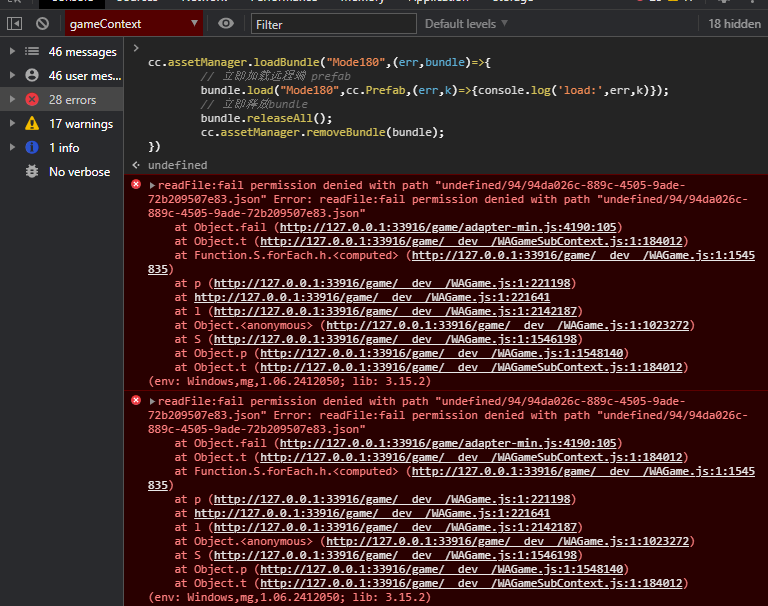This screenshot has width=768, height=606.
Task: Select the 17 warnings yellow triangle icon
Action: (32, 123)
